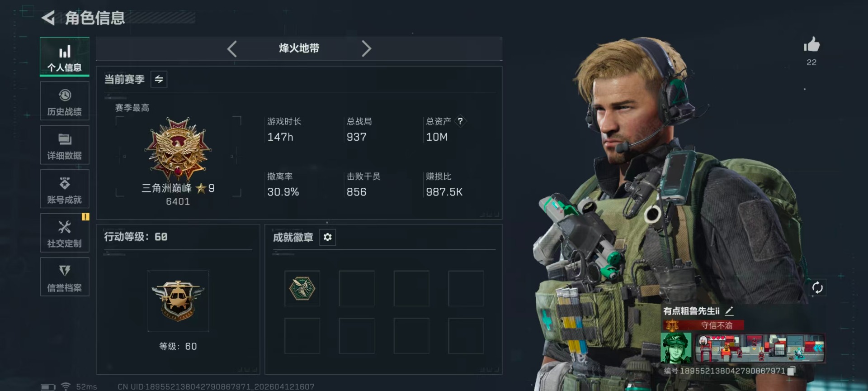The image size is (868, 391).
Task: Open the 账号成就 tab
Action: [x=65, y=189]
